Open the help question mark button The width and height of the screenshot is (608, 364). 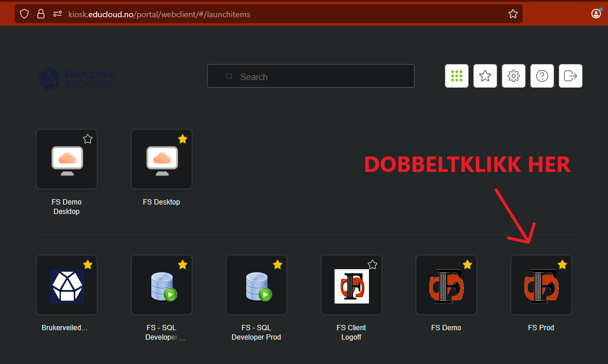(542, 76)
